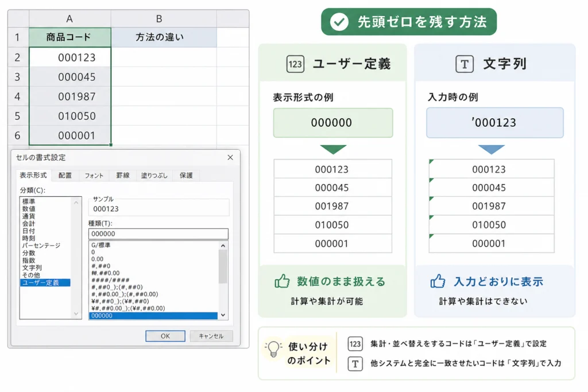Viewport: 588px width, 392px height.
Task: Switch to the 罫線 tab
Action: pos(123,176)
